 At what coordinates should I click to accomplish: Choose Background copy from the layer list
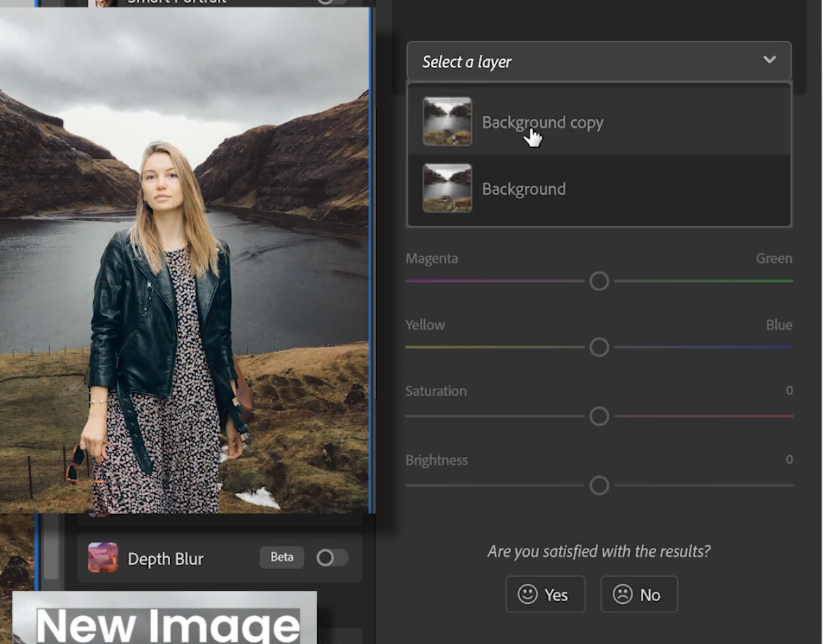click(x=543, y=123)
